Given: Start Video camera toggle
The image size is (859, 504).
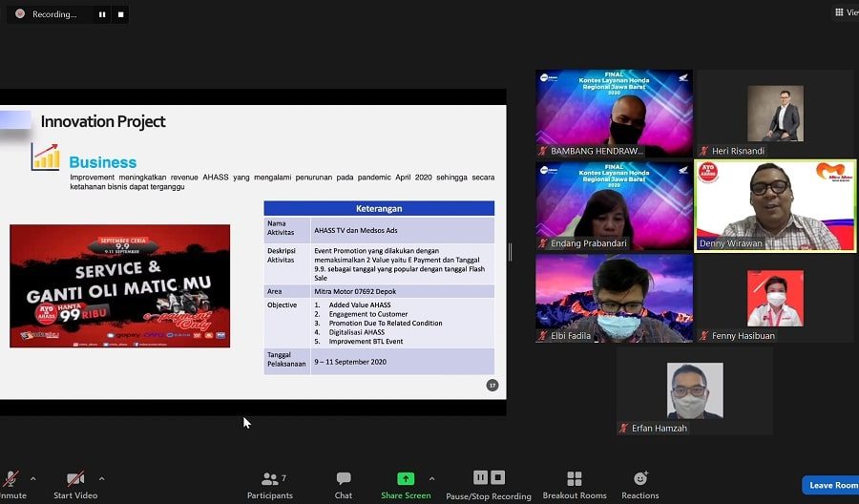Looking at the screenshot, I should point(75,484).
